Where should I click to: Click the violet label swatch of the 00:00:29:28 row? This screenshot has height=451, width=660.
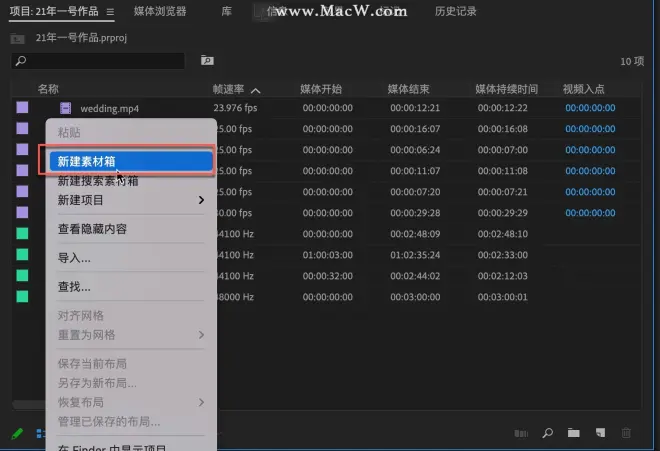click(x=22, y=212)
